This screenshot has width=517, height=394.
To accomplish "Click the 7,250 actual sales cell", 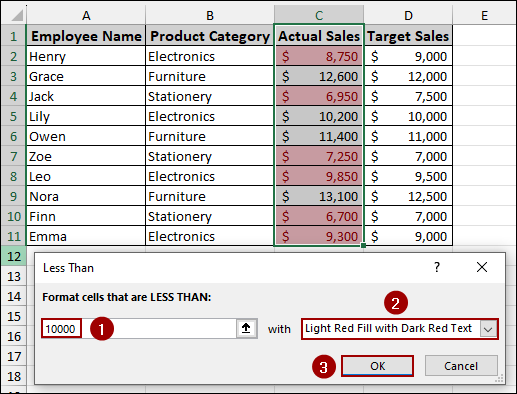I will pos(319,156).
